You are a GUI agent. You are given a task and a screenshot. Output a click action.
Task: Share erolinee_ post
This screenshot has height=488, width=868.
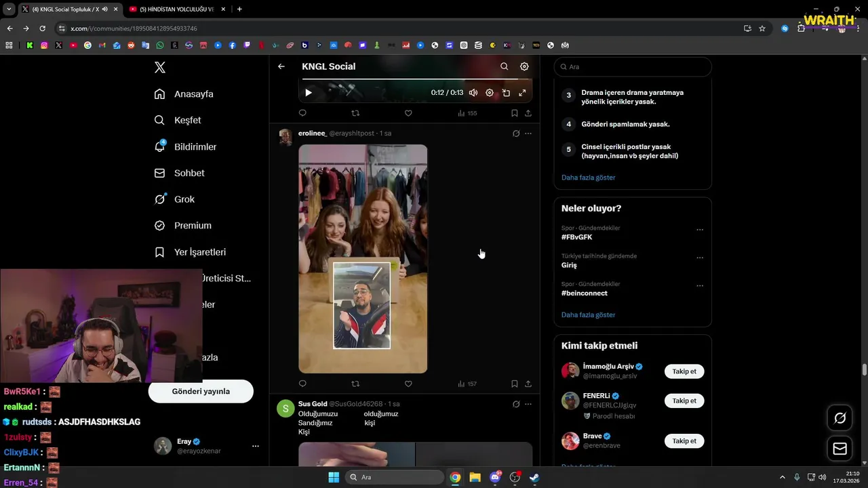pyautogui.click(x=528, y=384)
